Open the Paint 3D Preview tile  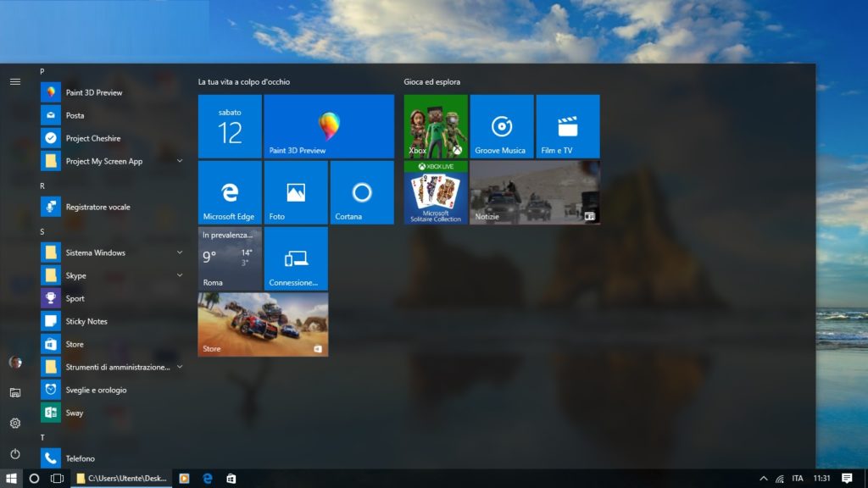pos(329,126)
